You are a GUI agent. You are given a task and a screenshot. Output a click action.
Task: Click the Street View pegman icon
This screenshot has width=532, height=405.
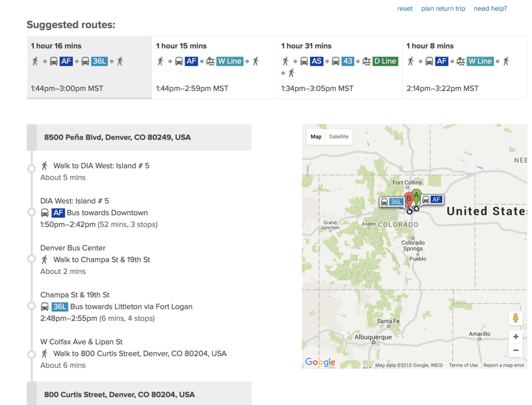pyautogui.click(x=515, y=318)
